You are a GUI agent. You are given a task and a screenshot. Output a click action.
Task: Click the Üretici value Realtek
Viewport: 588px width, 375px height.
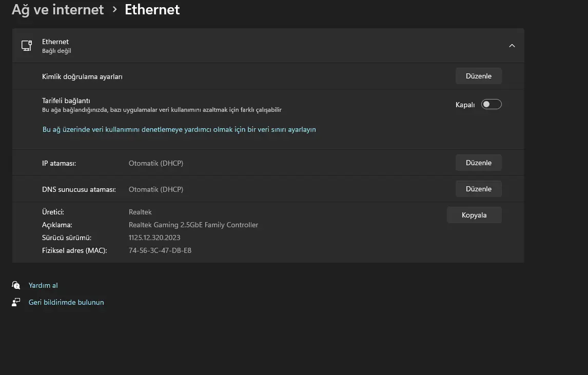pos(140,212)
